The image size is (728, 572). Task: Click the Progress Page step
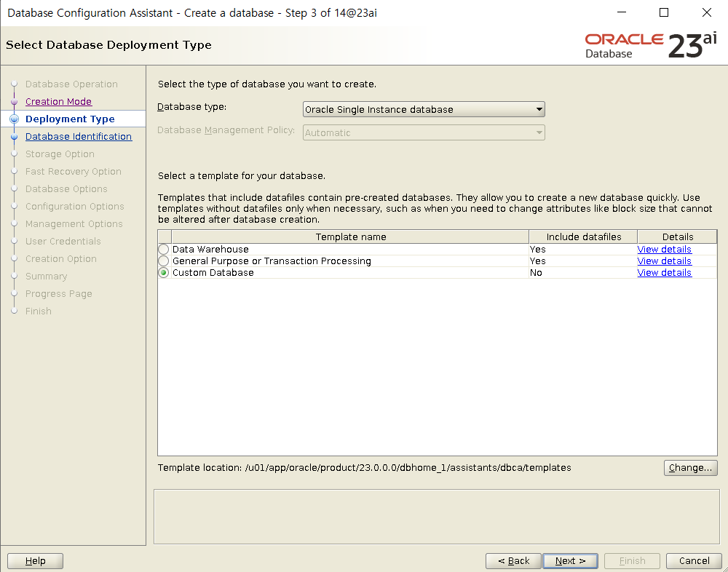pos(58,294)
